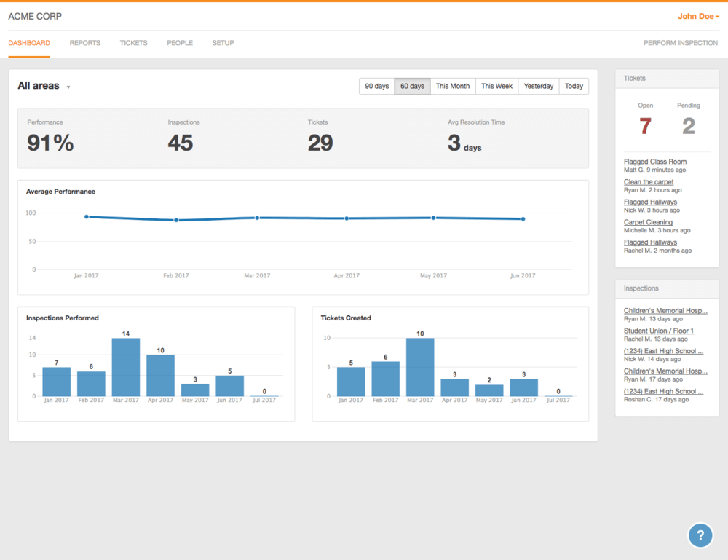The height and width of the screenshot is (560, 728).
Task: Click the Feb 2017 point on performance line
Action: (175, 220)
